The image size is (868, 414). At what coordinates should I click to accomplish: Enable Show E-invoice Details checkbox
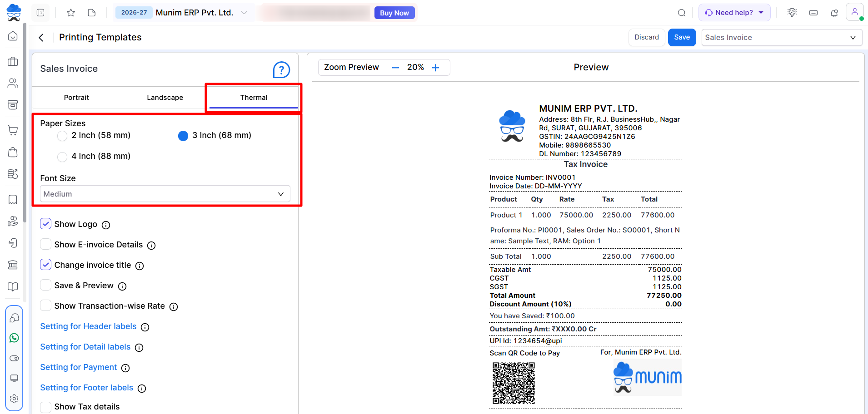click(46, 244)
